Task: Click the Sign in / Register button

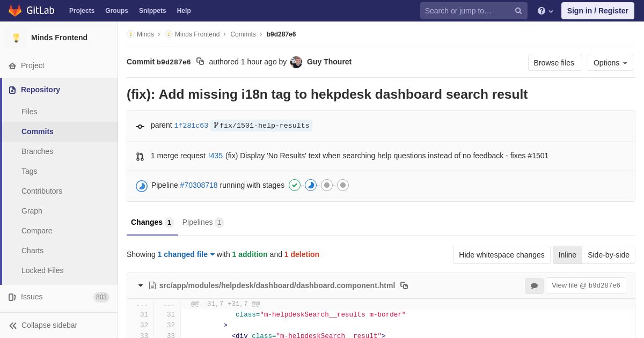Action: click(598, 11)
